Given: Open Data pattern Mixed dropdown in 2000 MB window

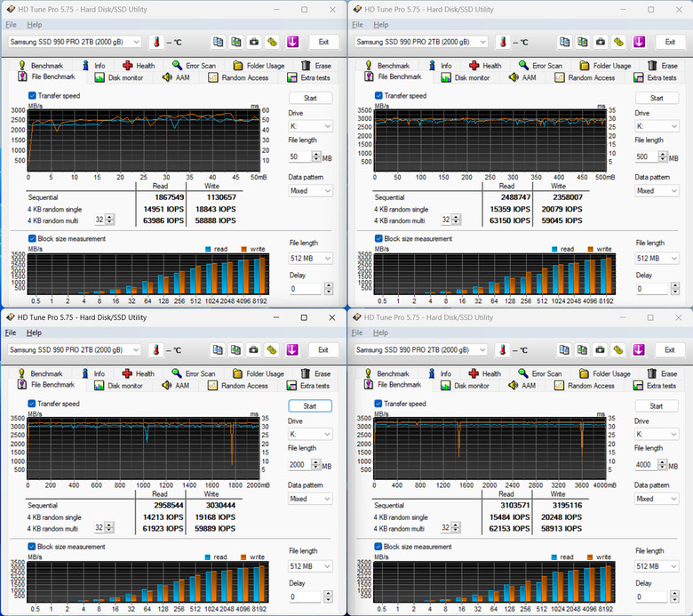Looking at the screenshot, I should pos(310,500).
